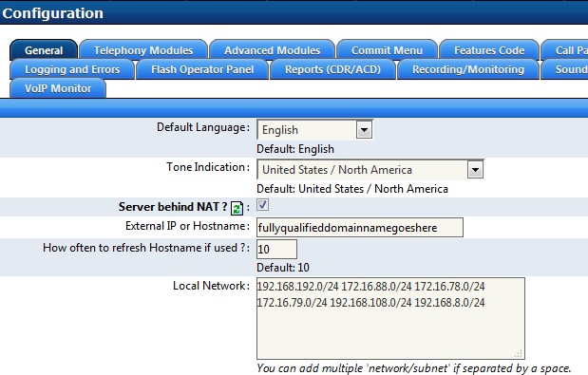Click the 'Tone Indication:' label
Screen dimensions: 588x375
tap(208, 167)
